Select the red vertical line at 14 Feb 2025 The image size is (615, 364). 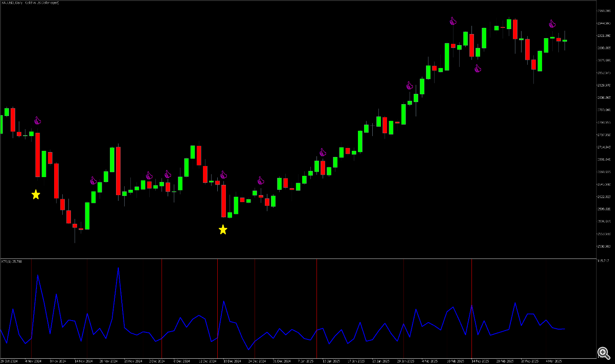click(x=472, y=287)
